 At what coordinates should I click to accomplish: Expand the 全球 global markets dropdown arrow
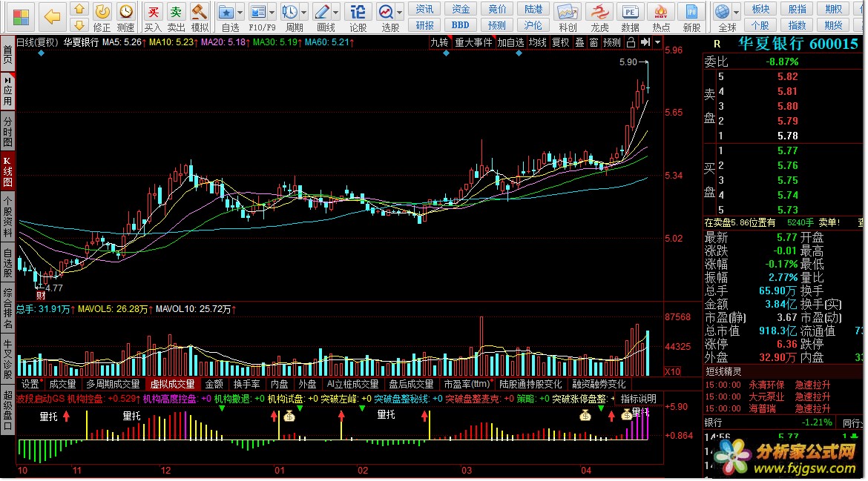[736, 12]
